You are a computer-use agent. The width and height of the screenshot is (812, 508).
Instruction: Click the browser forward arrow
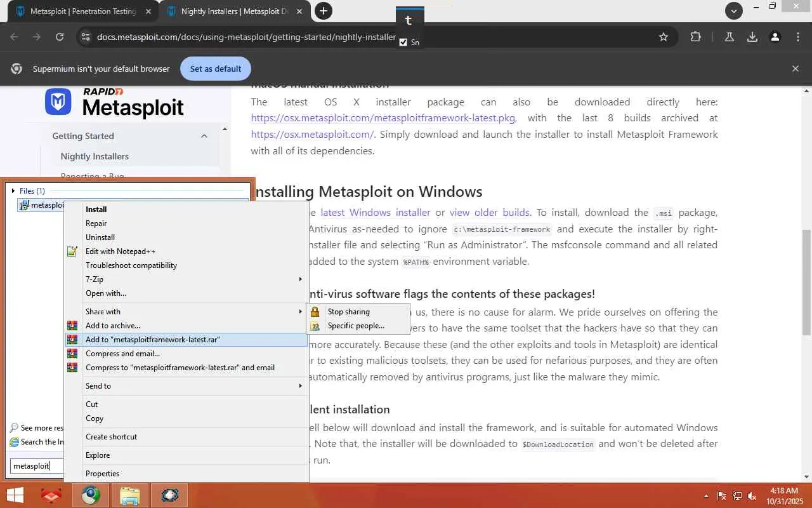tap(37, 37)
